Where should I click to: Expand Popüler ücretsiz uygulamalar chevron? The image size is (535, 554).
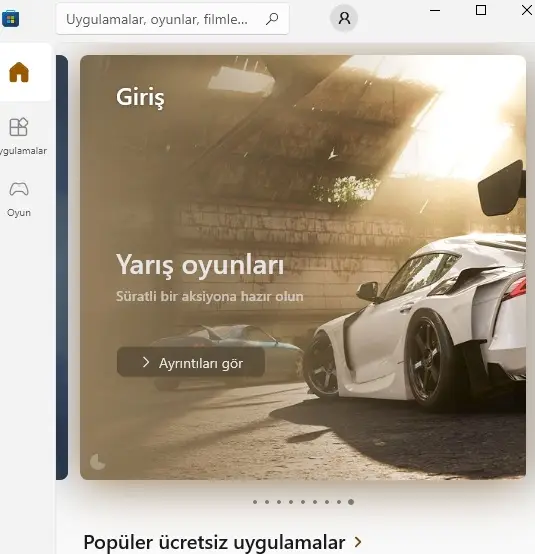pos(358,542)
